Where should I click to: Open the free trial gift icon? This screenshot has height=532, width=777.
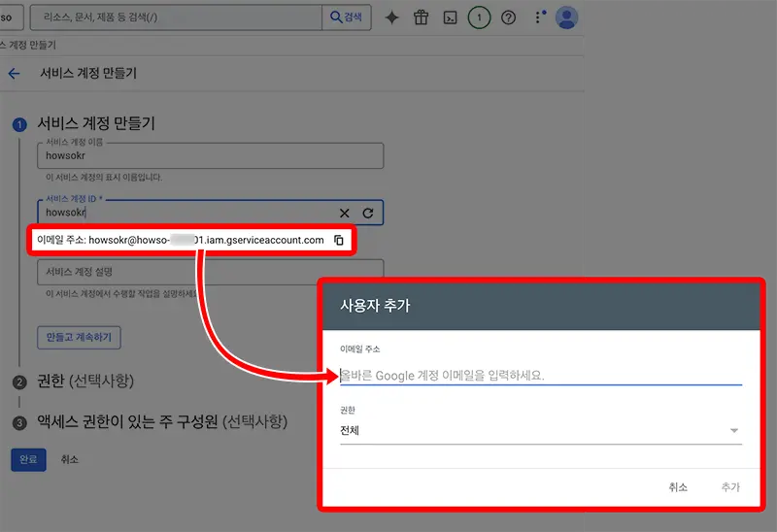click(x=422, y=17)
